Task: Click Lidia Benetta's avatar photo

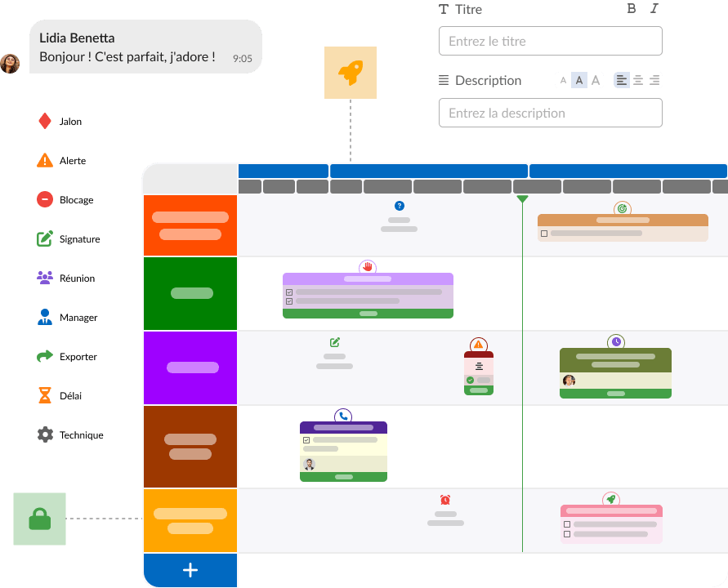Action: [10, 64]
